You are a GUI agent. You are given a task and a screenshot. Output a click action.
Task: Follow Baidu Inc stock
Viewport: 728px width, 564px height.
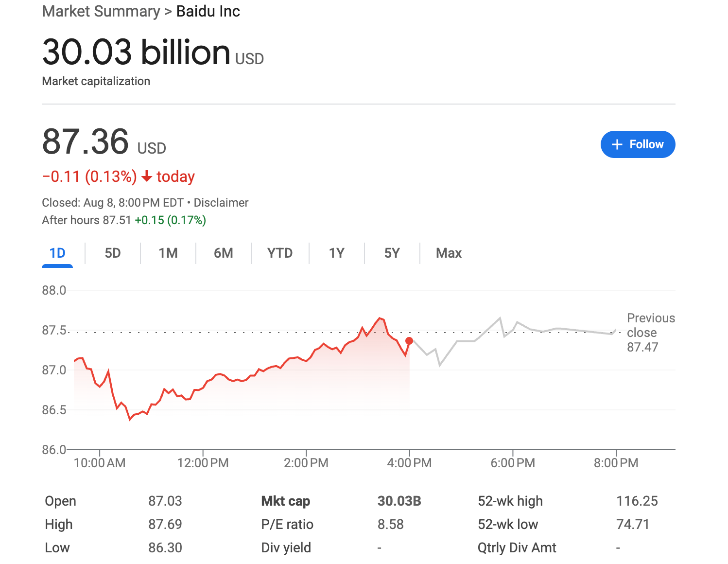[x=638, y=144]
